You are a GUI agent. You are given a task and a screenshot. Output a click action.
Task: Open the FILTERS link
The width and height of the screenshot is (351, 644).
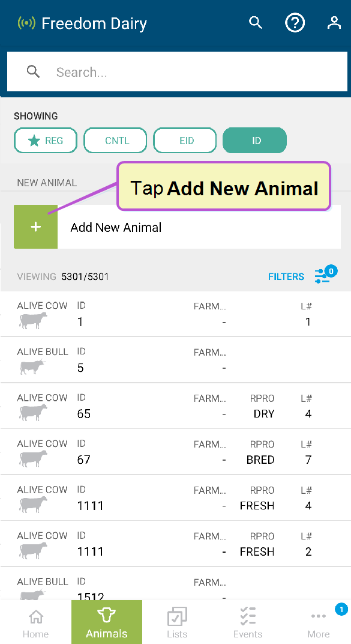[286, 276]
